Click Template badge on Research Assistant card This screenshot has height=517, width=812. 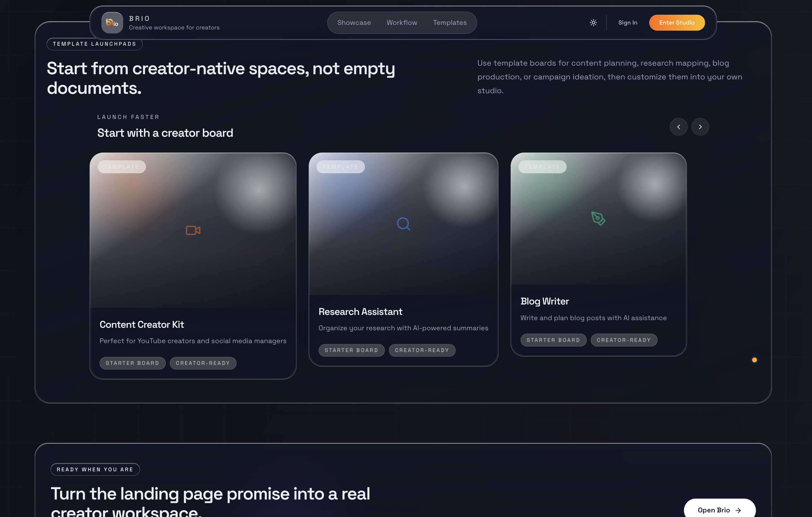point(340,167)
